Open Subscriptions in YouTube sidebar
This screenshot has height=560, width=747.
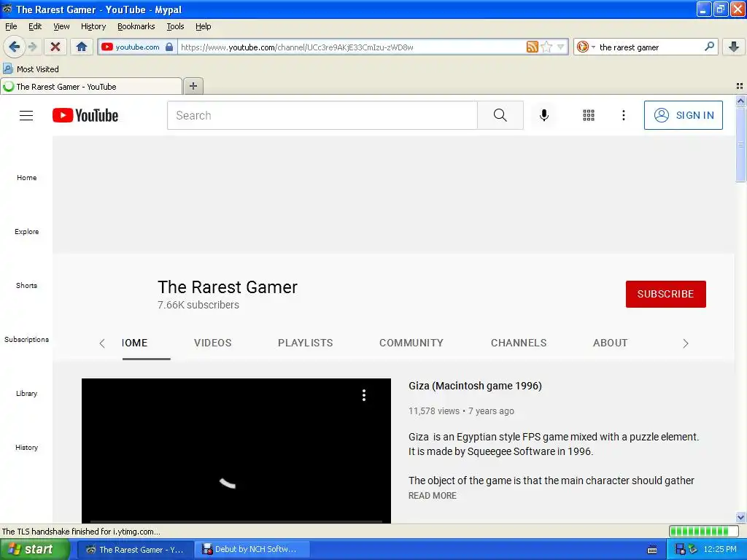pos(27,339)
